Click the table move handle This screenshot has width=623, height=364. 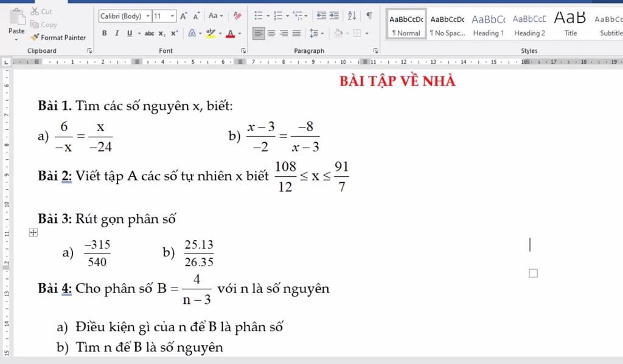click(33, 233)
